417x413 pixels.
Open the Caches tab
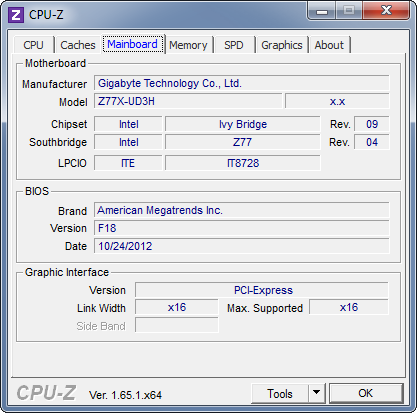tap(78, 45)
